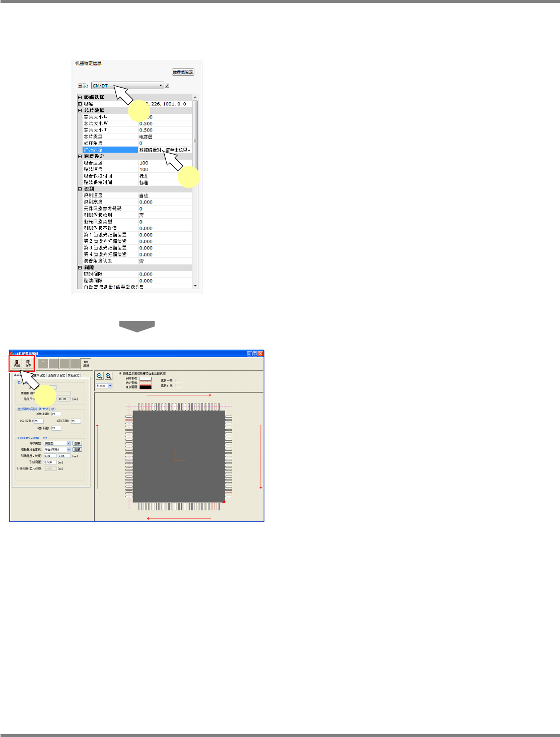560x737 pixels.
Task: Click the 4边(右侧) input field
Action: (x=76, y=421)
